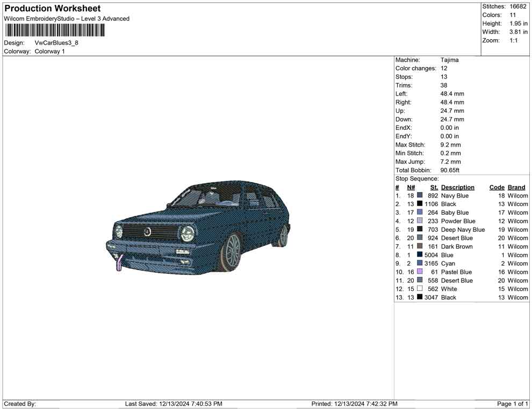The height and width of the screenshot is (409, 532).
Task: Click the Description column header
Action: coord(457,187)
